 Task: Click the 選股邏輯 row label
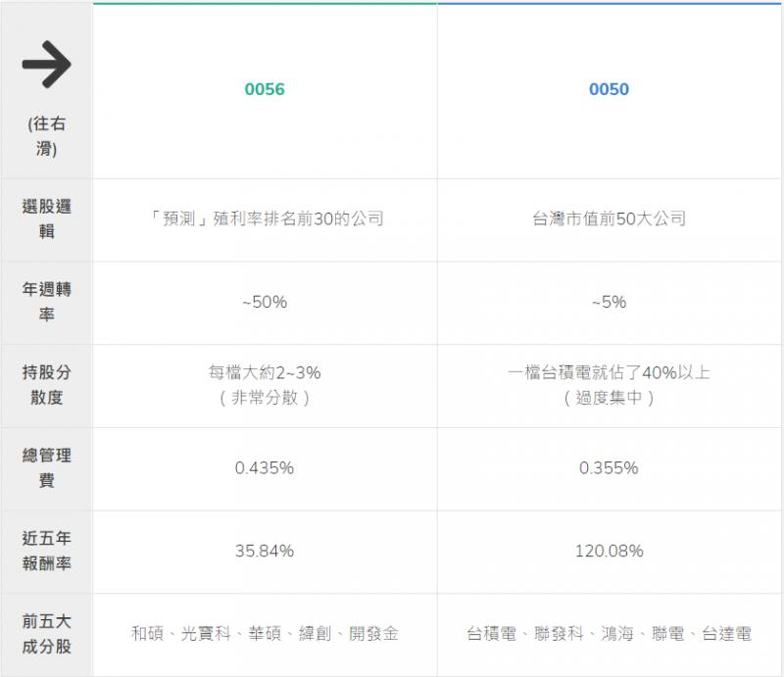coord(46,219)
